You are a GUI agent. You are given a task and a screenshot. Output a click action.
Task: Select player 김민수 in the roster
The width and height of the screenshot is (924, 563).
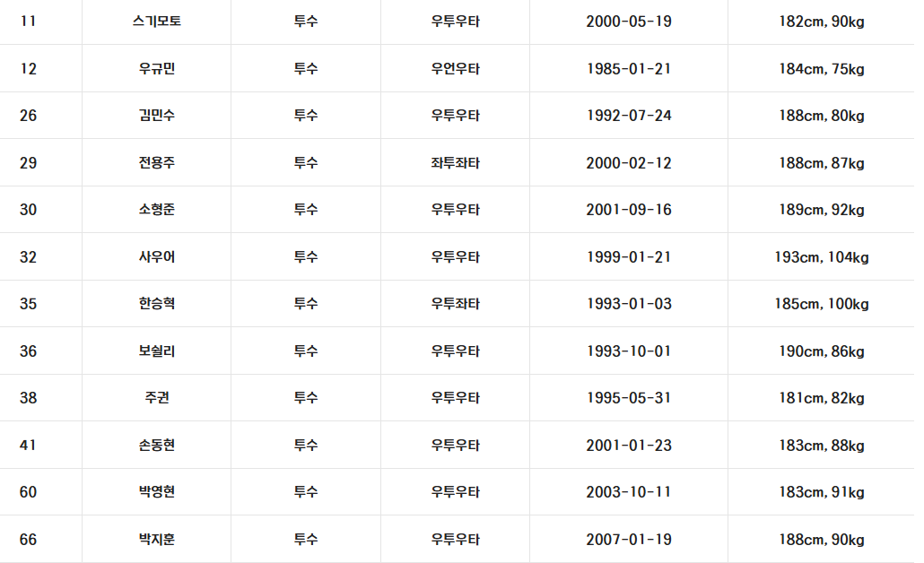click(156, 116)
